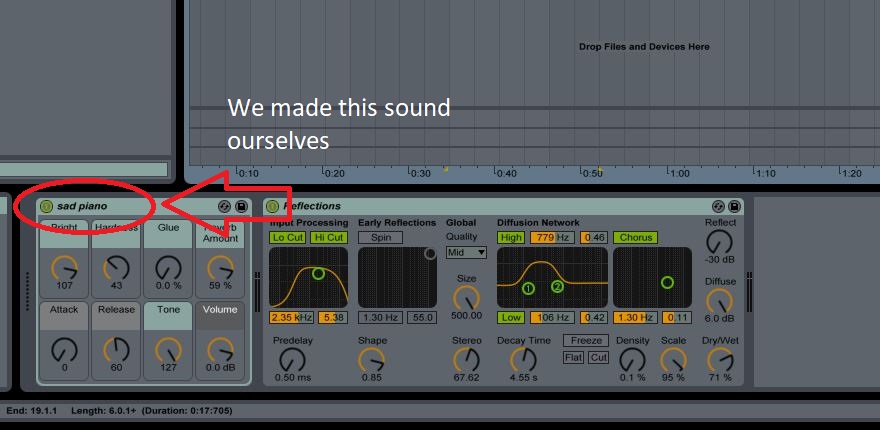Enable the Flat button under Freeze
The height and width of the screenshot is (430, 880).
point(574,357)
